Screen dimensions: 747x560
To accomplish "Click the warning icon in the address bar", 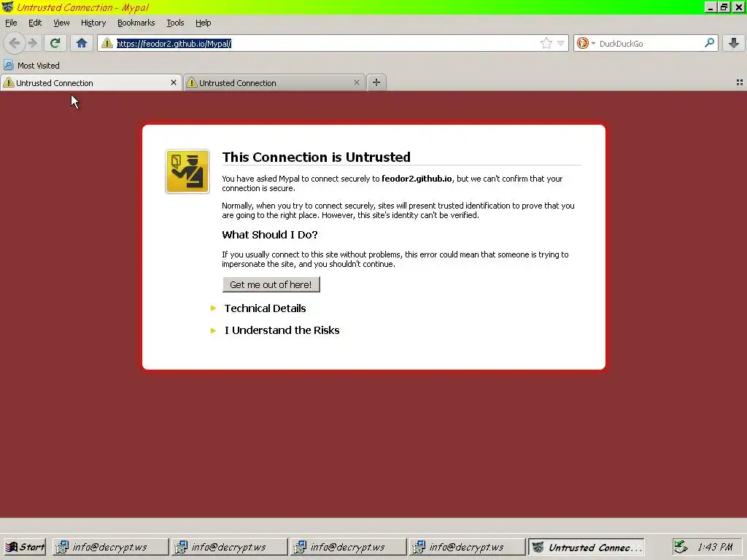I will (x=107, y=43).
